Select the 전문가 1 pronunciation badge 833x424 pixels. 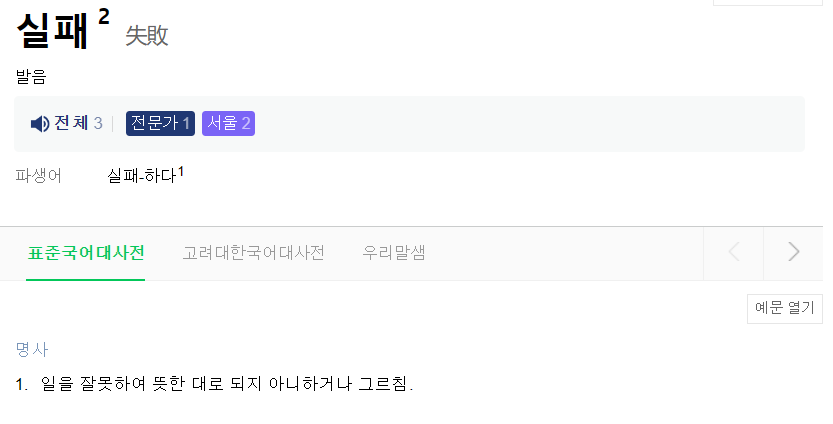pyautogui.click(x=160, y=124)
